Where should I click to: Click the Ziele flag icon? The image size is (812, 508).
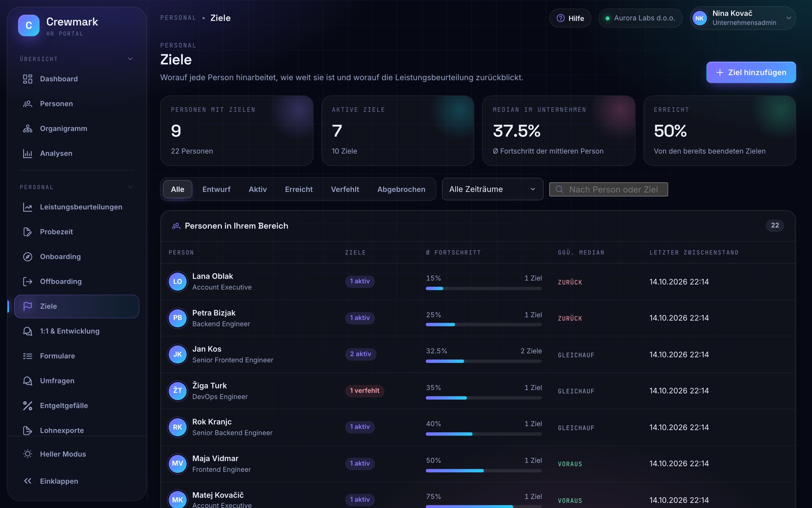27,306
